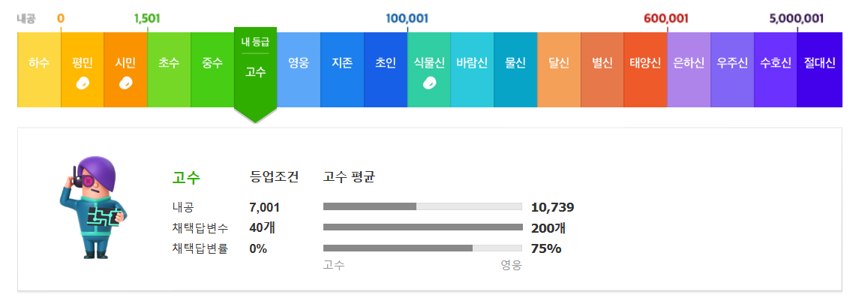Click the 내공 row label in details
Image resolution: width=868 pixels, height=295 pixels.
point(183,208)
